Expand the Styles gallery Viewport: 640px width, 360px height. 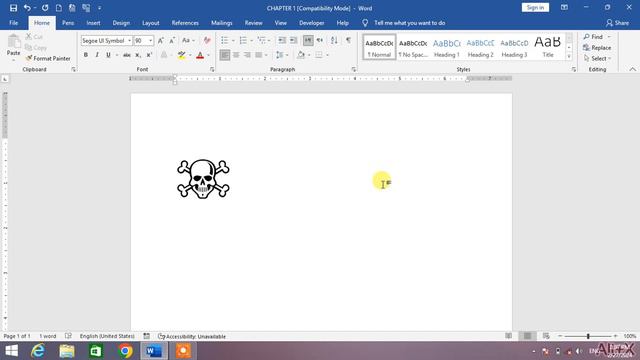569,57
